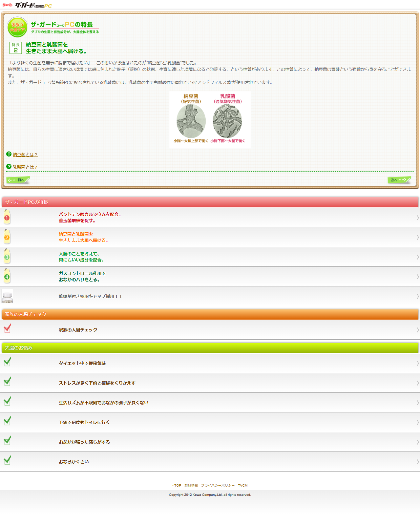Go back with 前へ button
The width and height of the screenshot is (420, 525).
click(18, 180)
